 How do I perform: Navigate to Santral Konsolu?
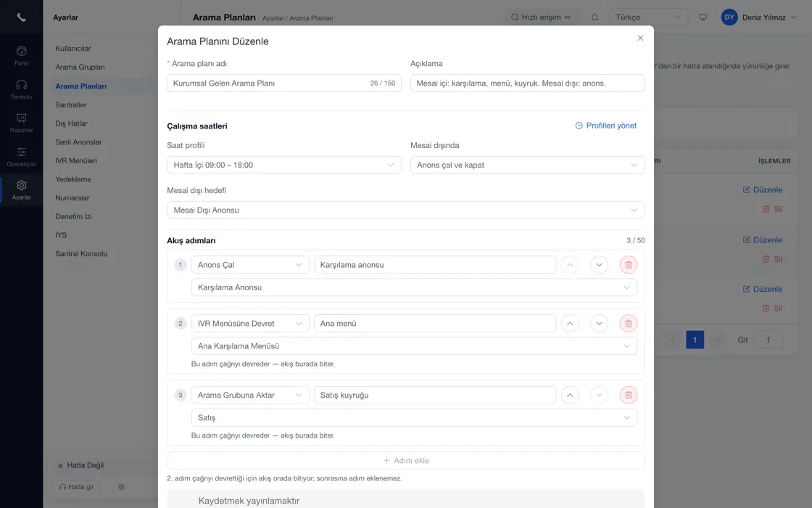click(x=81, y=253)
